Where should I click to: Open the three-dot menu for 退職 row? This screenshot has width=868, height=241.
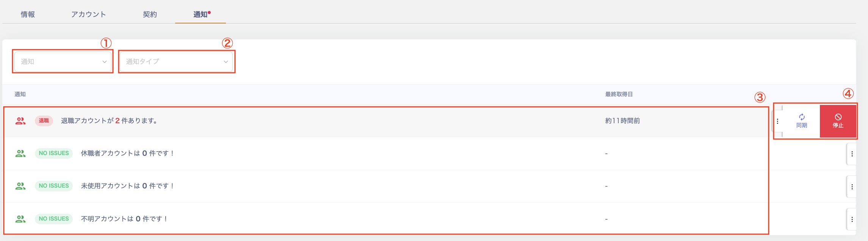click(777, 121)
